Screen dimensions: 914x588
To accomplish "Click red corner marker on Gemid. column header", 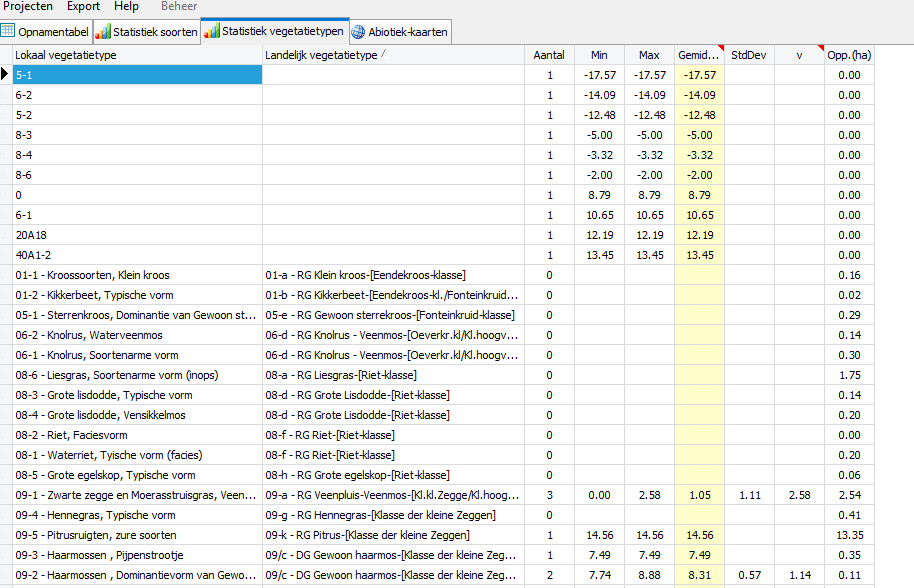I will click(x=720, y=48).
